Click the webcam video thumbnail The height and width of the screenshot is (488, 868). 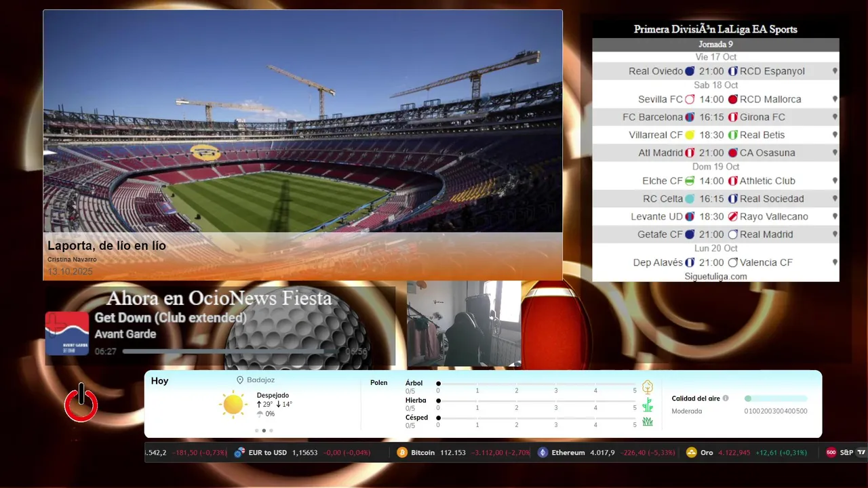click(464, 324)
